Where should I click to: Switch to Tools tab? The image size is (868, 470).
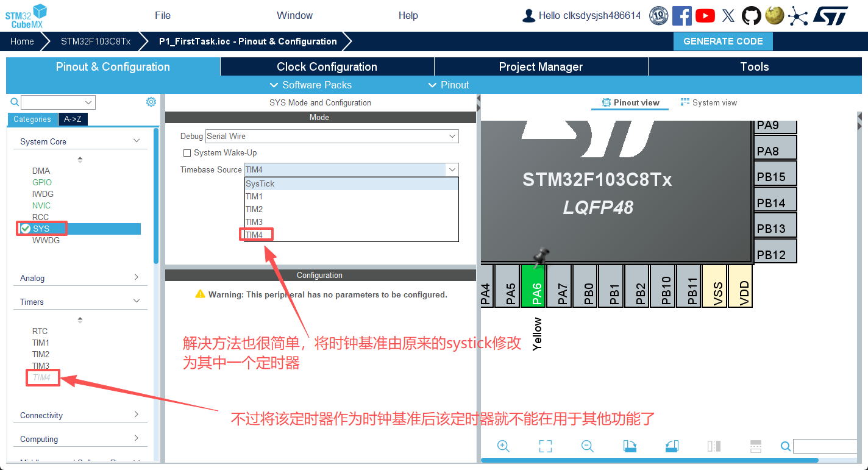755,66
